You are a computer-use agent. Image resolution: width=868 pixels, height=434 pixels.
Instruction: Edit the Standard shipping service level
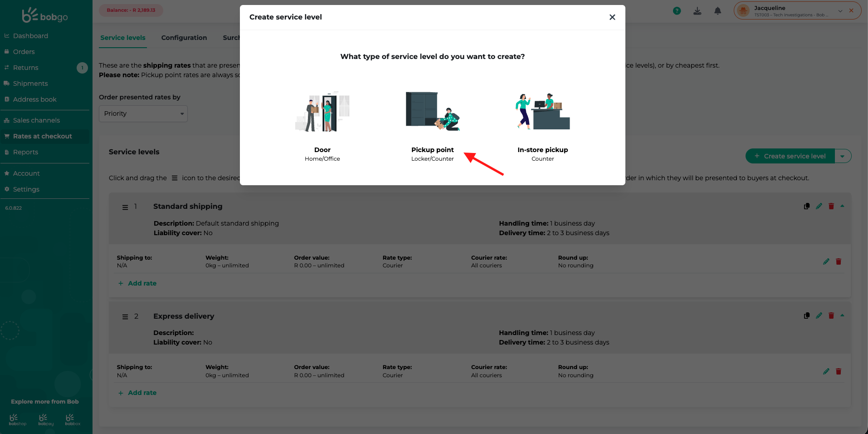[x=819, y=206]
